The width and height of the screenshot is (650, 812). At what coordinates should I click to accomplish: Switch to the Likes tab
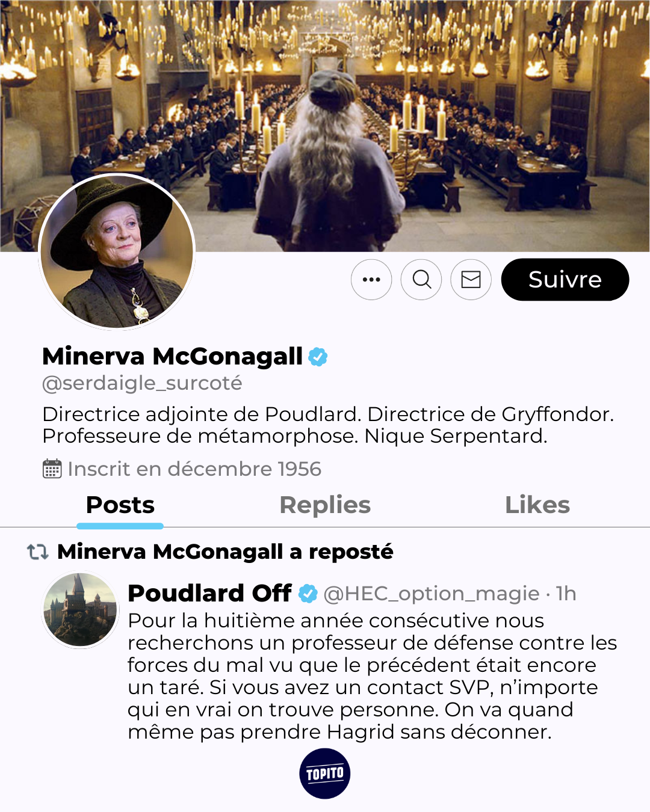tap(537, 505)
